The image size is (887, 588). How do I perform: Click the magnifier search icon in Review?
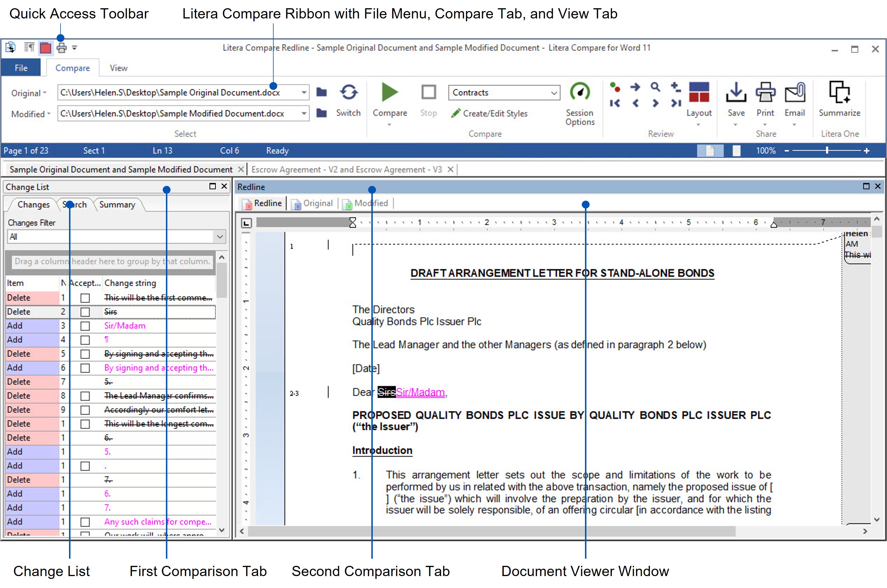point(655,87)
